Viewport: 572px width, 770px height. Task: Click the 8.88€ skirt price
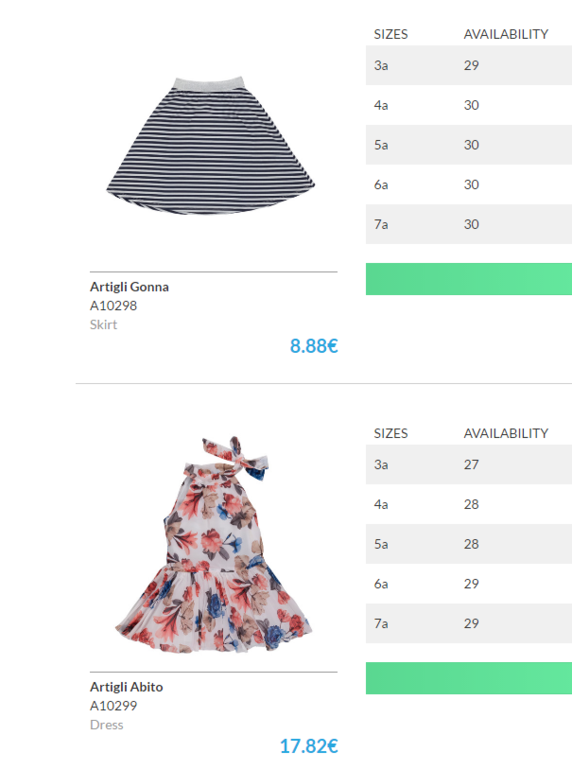tap(314, 346)
